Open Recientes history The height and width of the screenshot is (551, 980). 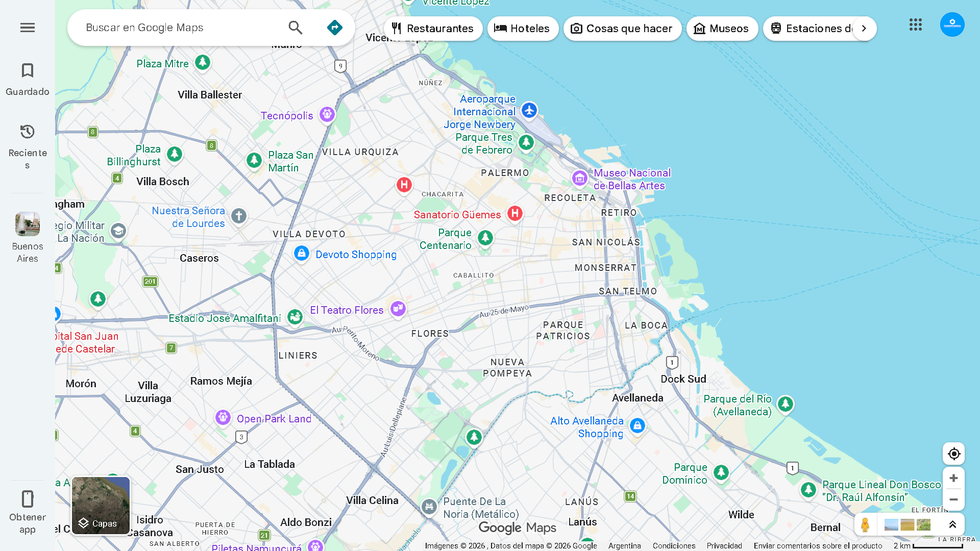28,146
